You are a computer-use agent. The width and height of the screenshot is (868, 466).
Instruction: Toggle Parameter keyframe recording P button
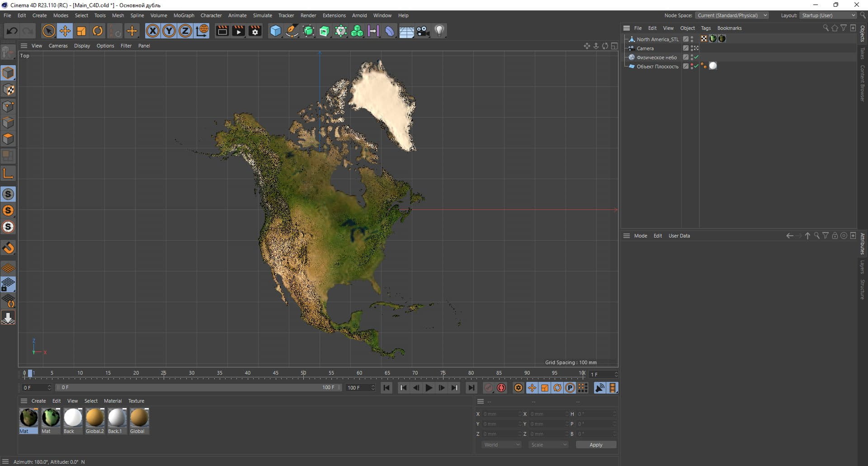tap(570, 388)
